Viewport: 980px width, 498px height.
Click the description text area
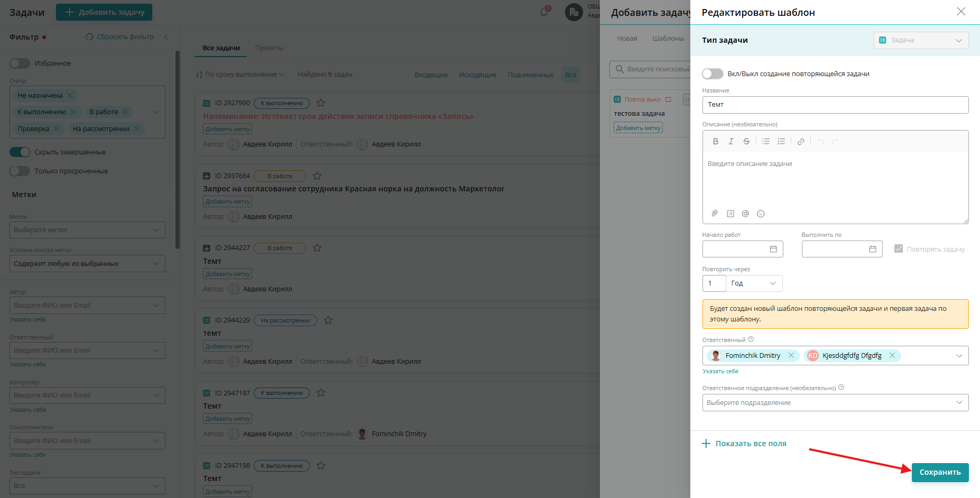(835, 179)
